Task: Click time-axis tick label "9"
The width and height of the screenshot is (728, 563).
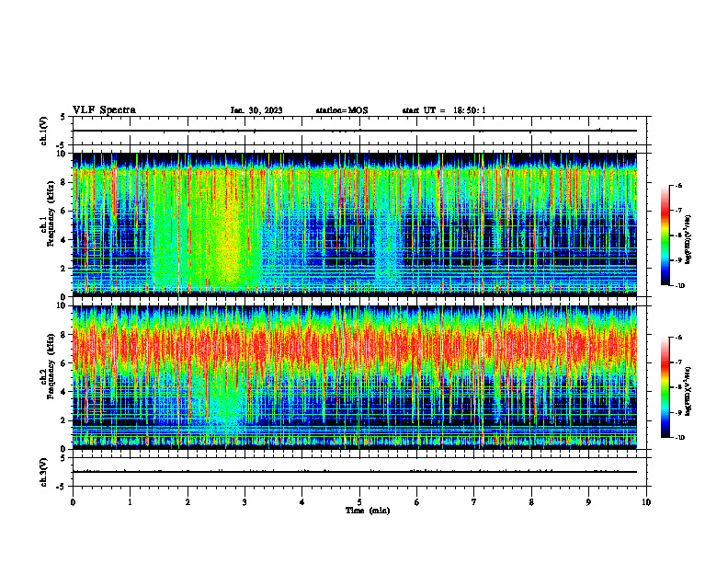Action: (x=588, y=502)
